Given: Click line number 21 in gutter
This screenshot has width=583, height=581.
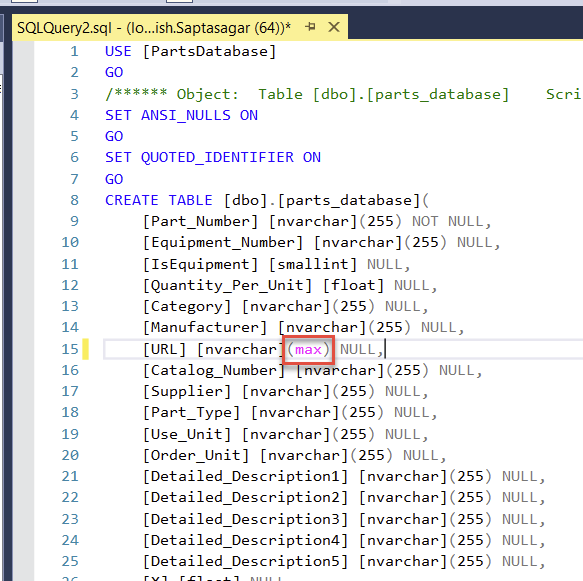Looking at the screenshot, I should pos(70,477).
